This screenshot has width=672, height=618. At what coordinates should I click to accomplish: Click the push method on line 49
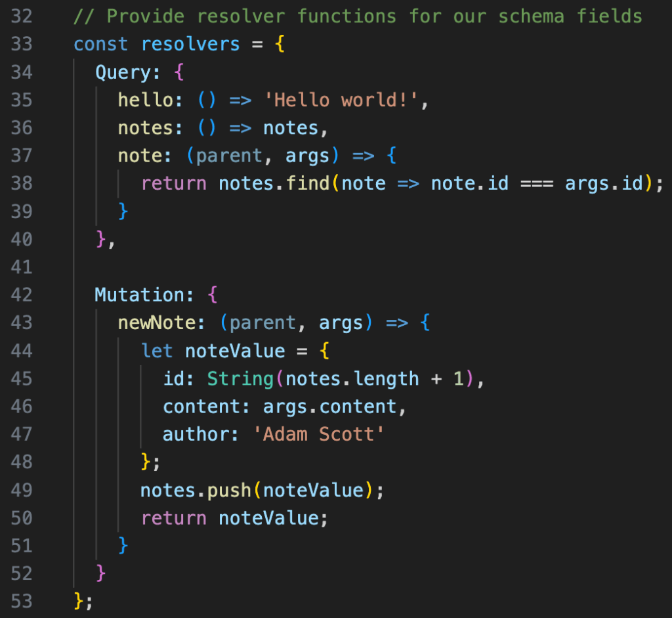click(x=229, y=490)
